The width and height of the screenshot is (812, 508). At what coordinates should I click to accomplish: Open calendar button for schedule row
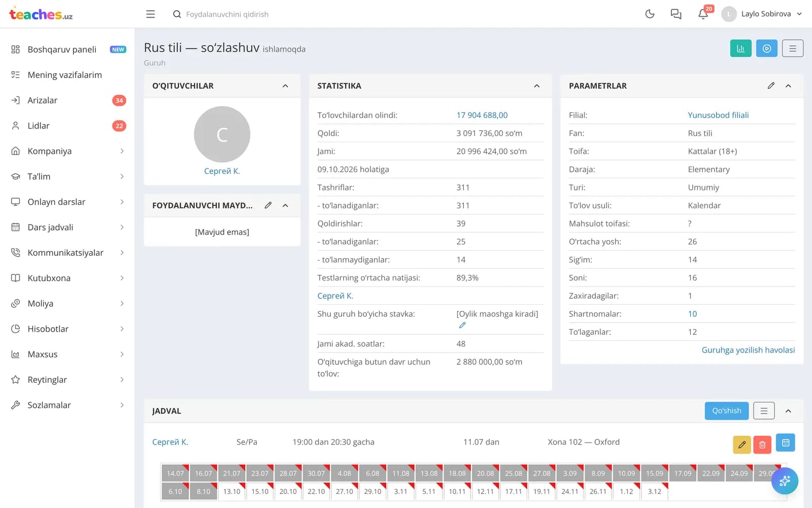pos(786,443)
